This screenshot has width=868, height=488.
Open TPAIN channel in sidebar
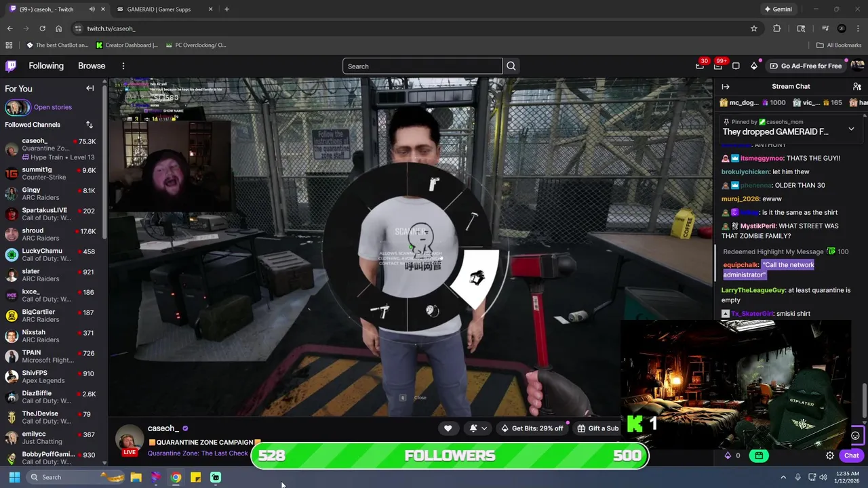click(x=53, y=356)
